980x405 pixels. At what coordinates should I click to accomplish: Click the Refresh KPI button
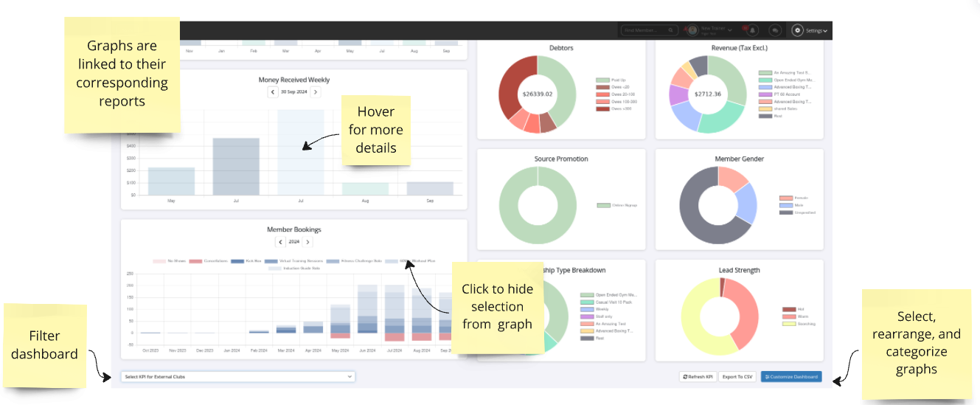[x=698, y=377]
